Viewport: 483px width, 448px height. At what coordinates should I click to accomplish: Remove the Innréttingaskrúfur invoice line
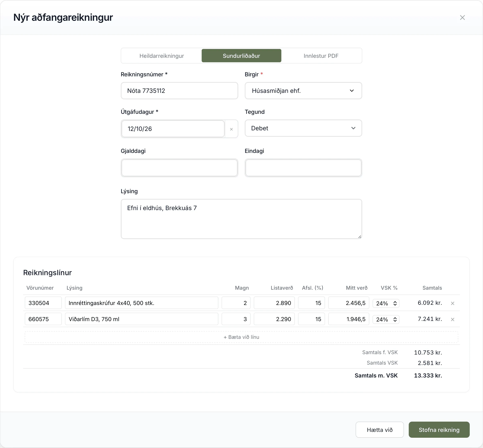click(x=452, y=303)
